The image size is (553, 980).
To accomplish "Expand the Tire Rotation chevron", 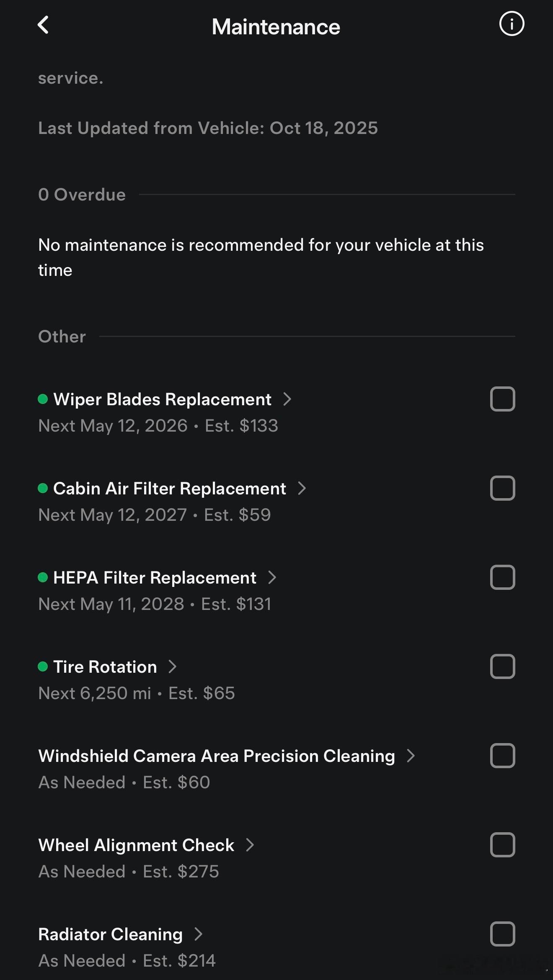I will (x=172, y=666).
